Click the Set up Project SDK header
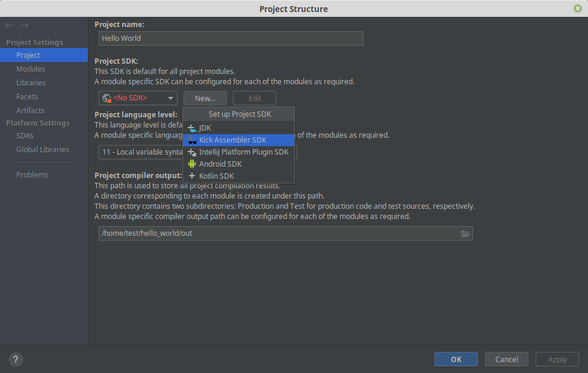Viewport: 588px width, 373px height. coord(240,114)
